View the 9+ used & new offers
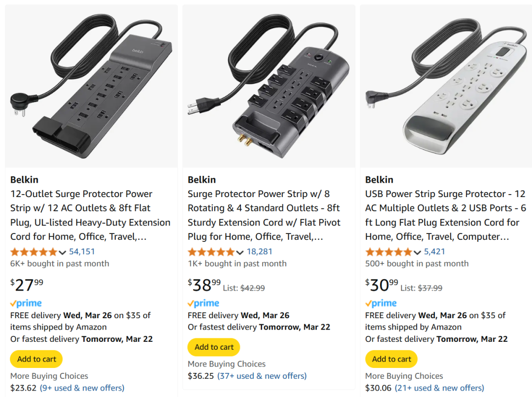Image resolution: width=532 pixels, height=397 pixels. click(x=82, y=388)
